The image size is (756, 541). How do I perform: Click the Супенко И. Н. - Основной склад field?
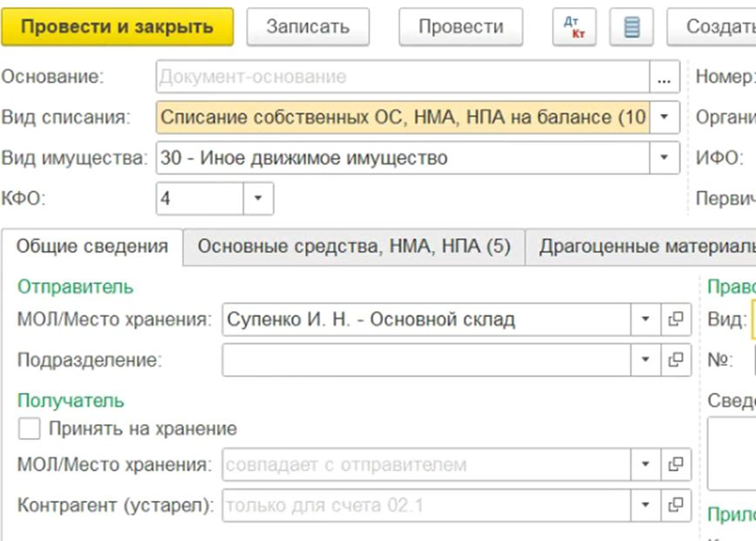click(426, 319)
